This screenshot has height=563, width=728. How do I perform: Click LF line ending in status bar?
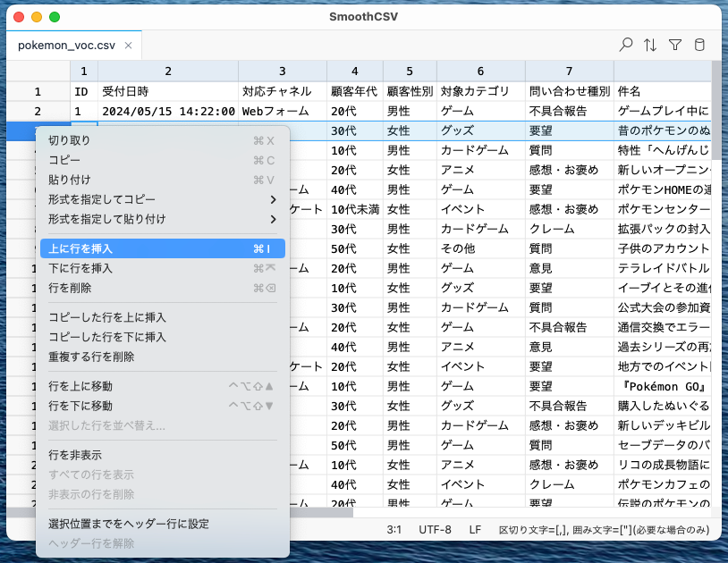point(475,530)
